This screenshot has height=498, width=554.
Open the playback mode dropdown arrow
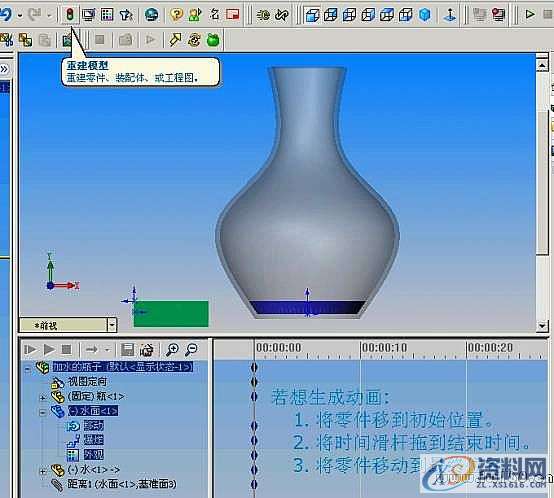point(107,350)
